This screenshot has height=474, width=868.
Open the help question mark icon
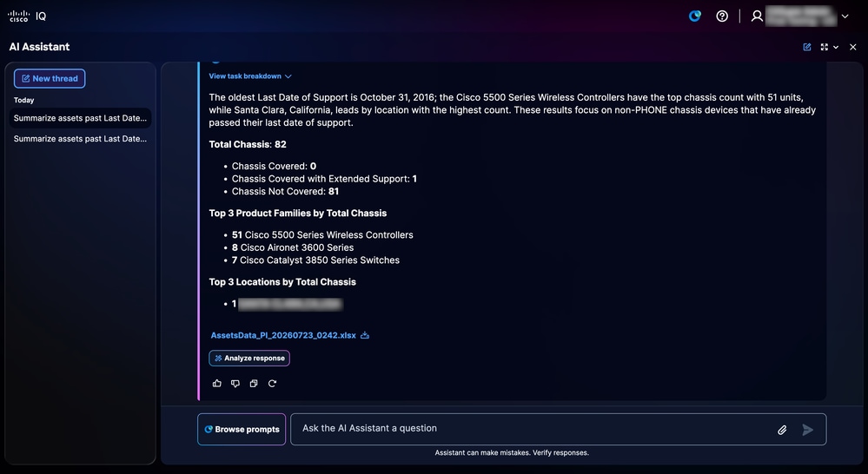coord(722,16)
